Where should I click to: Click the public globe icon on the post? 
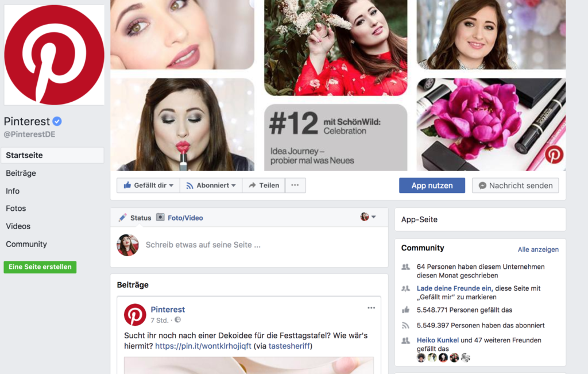(x=178, y=319)
